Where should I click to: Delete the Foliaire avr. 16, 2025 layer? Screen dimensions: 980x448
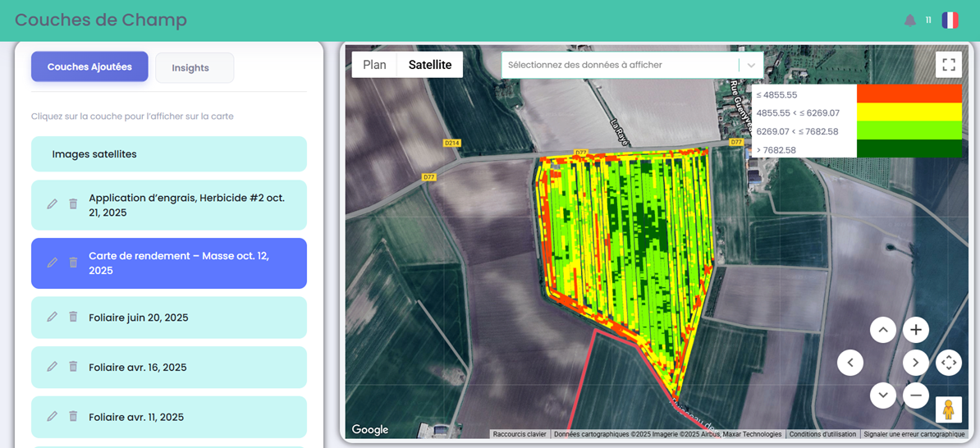coord(73,367)
